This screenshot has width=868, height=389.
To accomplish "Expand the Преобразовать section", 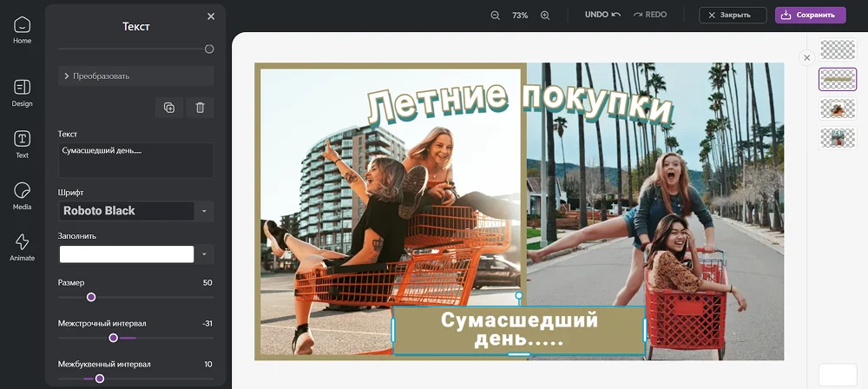I will click(x=135, y=76).
